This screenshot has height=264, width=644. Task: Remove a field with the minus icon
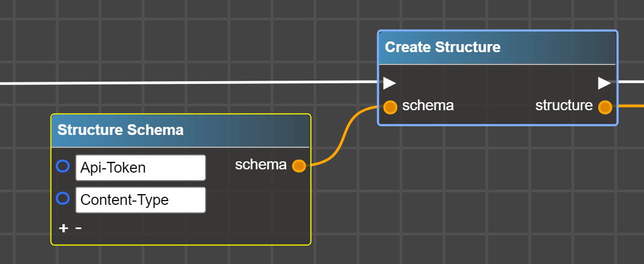coord(78,229)
